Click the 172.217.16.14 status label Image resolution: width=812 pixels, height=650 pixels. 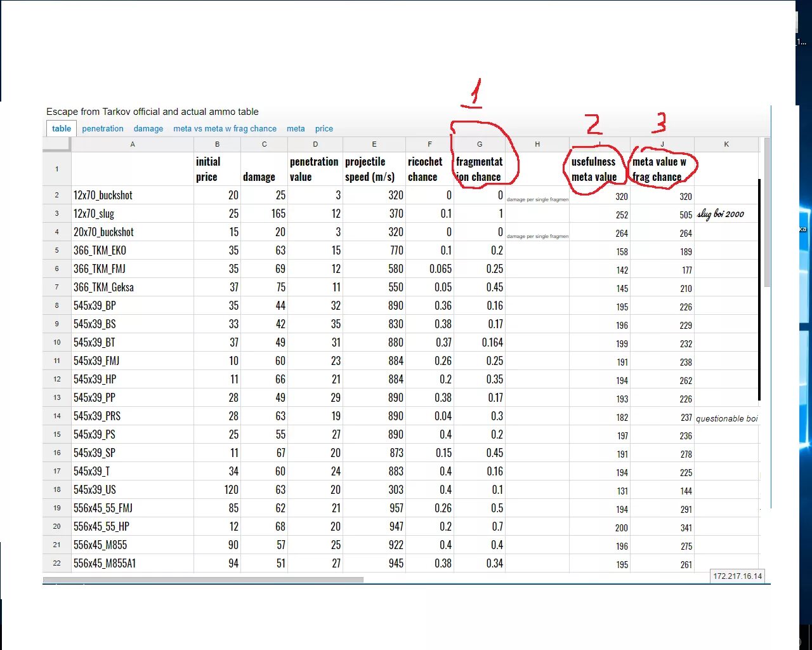coord(737,576)
